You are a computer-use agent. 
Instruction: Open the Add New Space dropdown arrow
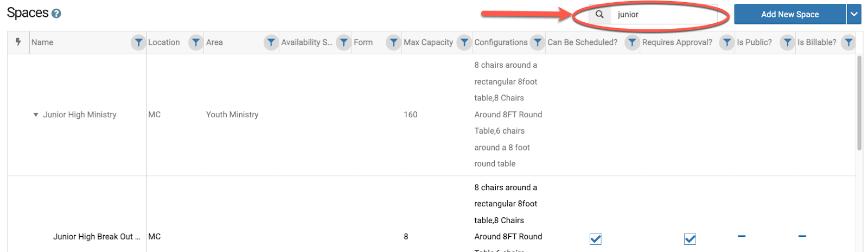click(x=854, y=15)
